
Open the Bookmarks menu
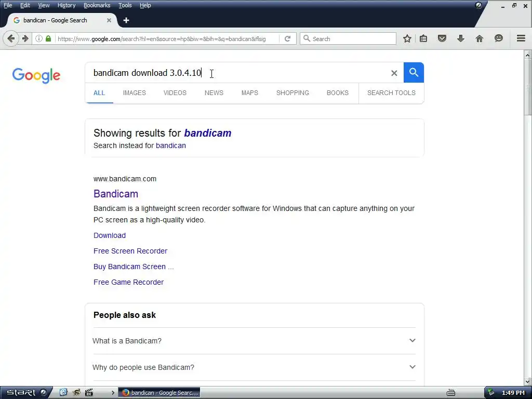[97, 5]
